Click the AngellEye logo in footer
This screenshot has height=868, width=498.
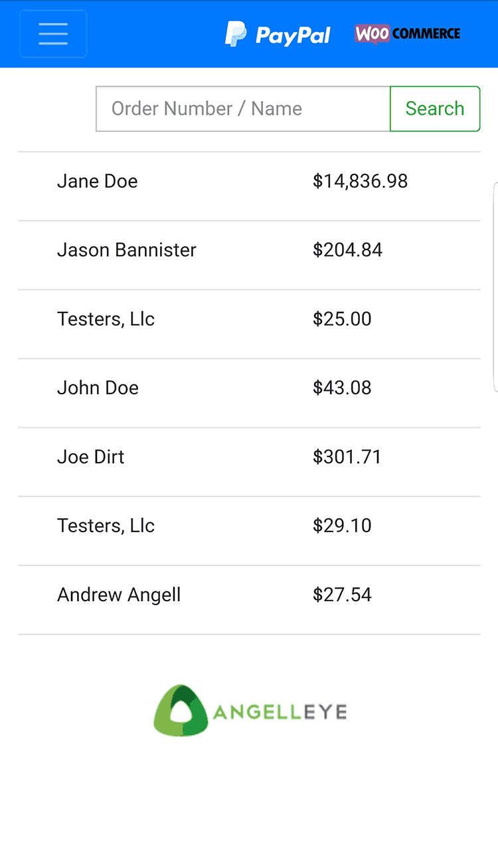coord(250,711)
